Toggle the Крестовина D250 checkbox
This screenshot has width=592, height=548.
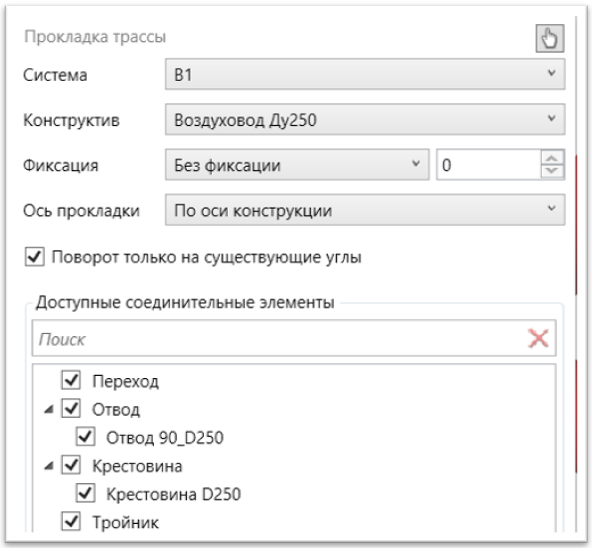click(85, 493)
